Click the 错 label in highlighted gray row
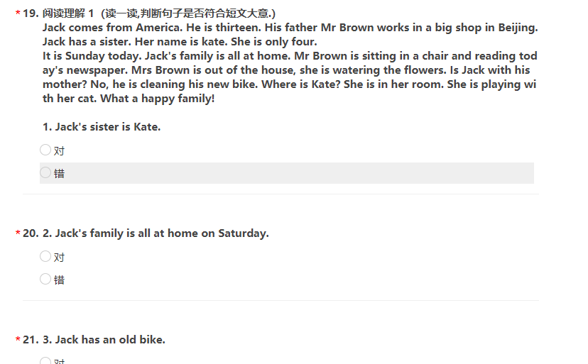 pyautogui.click(x=59, y=173)
